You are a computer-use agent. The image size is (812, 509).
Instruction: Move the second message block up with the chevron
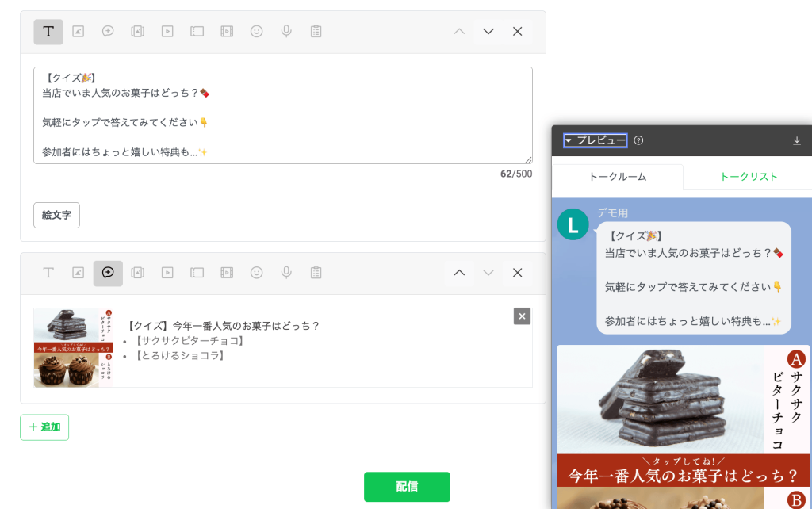point(458,273)
